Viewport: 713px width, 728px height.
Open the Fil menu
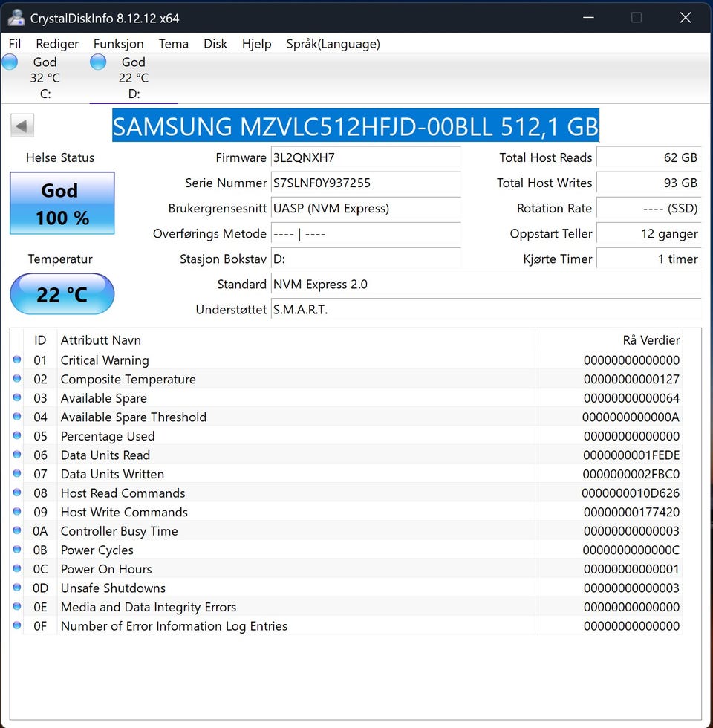[14, 44]
